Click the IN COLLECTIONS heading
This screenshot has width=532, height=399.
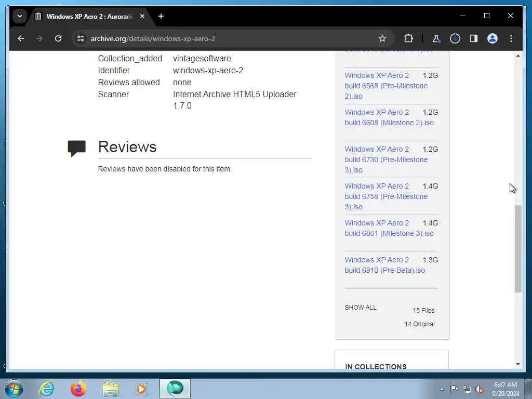tap(376, 366)
